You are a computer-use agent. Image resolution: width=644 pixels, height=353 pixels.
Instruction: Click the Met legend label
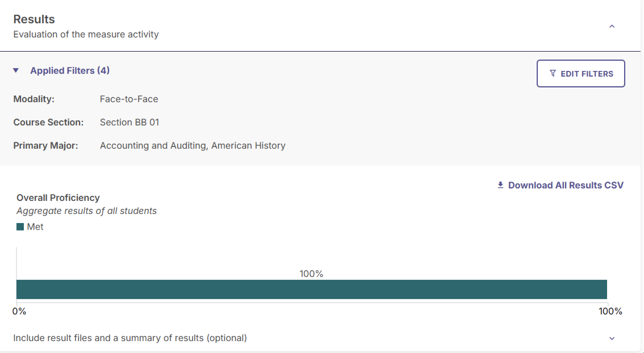[x=35, y=227]
